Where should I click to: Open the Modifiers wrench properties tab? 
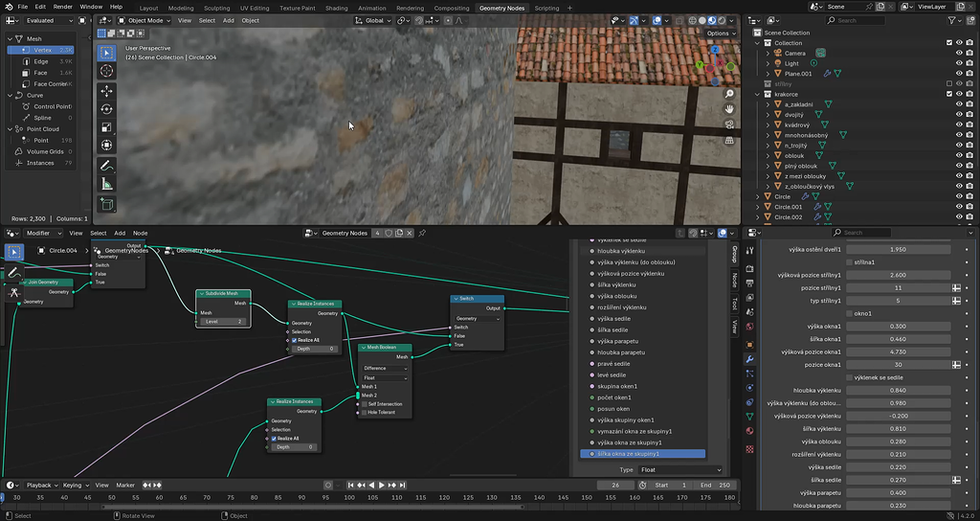pyautogui.click(x=750, y=359)
